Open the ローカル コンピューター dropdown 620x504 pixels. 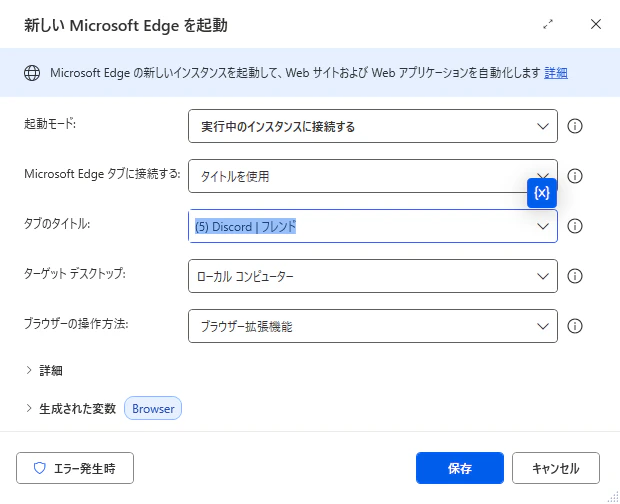pos(373,276)
